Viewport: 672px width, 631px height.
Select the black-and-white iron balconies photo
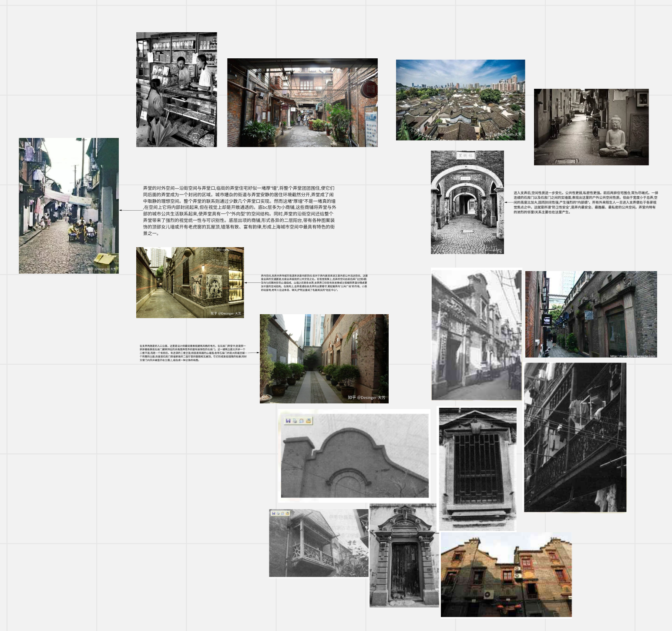coord(575,437)
